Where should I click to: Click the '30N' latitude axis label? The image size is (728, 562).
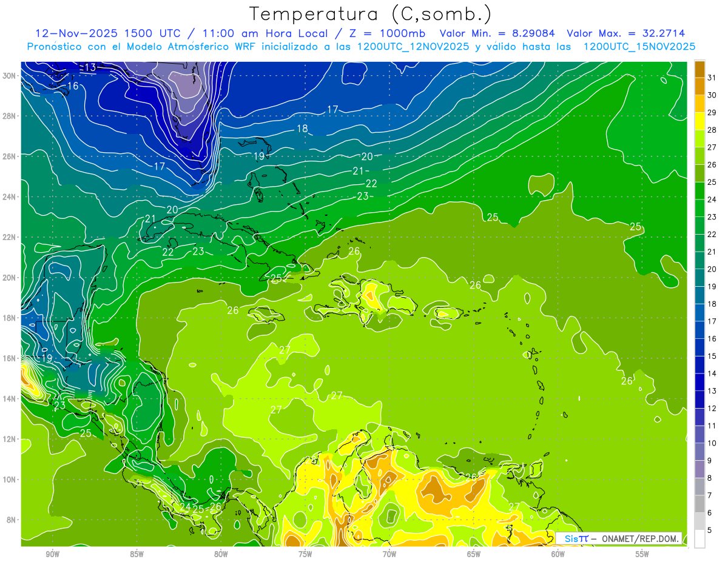click(10, 76)
